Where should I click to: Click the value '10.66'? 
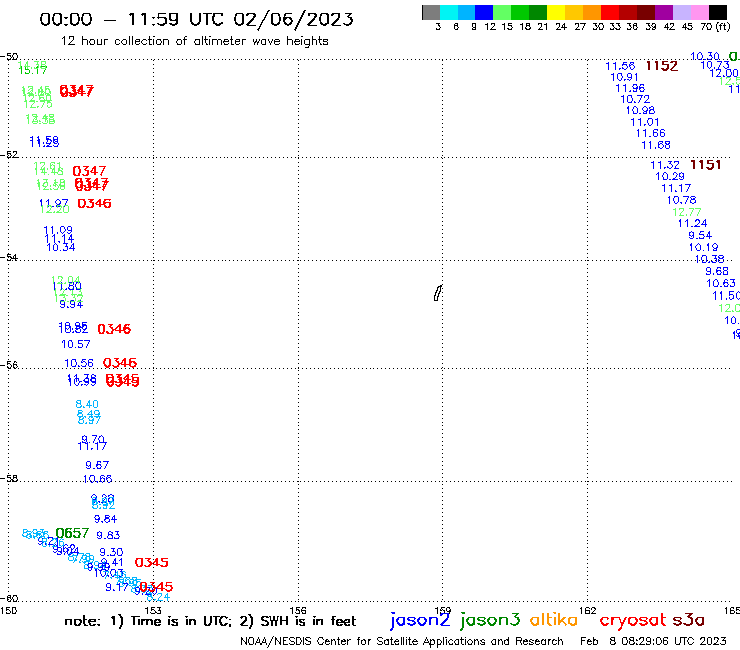pos(97,479)
